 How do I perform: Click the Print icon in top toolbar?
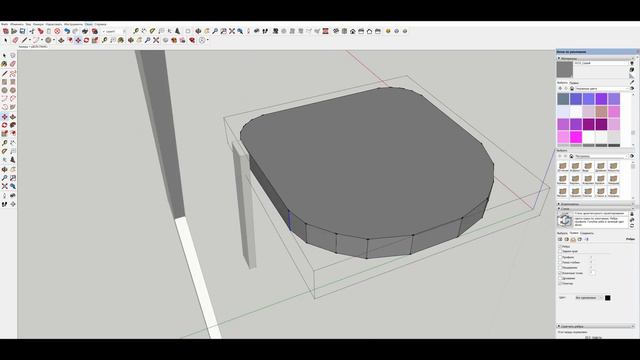point(85,31)
